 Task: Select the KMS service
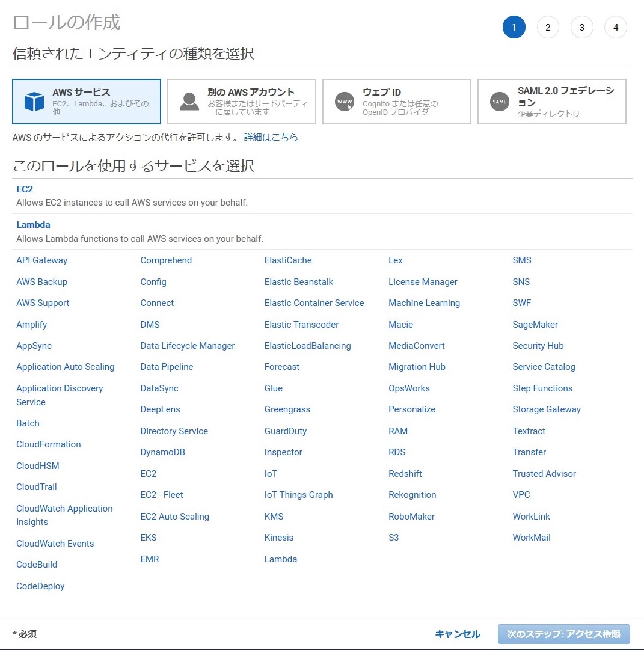coord(274,517)
